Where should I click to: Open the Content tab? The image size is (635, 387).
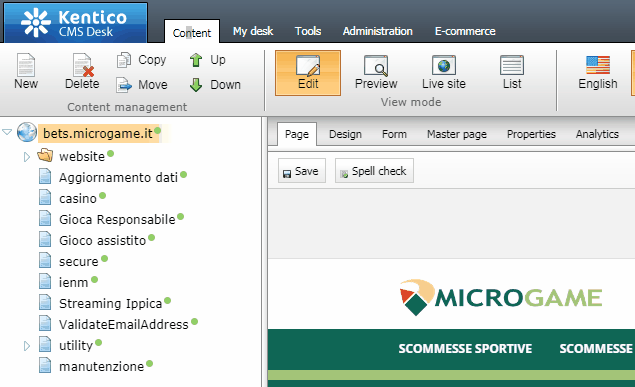192,32
